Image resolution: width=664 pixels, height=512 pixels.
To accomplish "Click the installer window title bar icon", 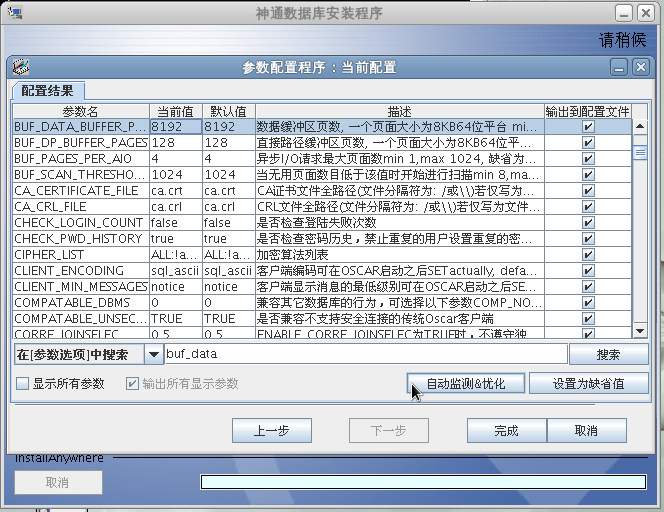I will click(15, 13).
